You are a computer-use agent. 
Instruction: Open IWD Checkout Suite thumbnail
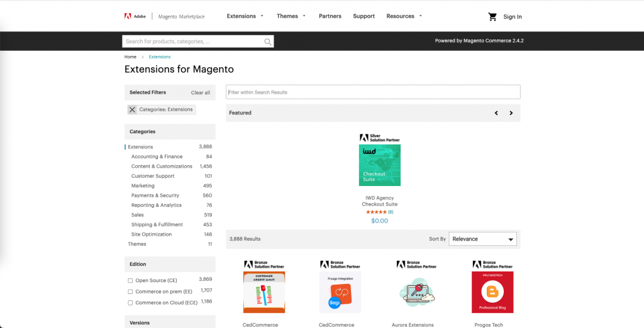379,165
